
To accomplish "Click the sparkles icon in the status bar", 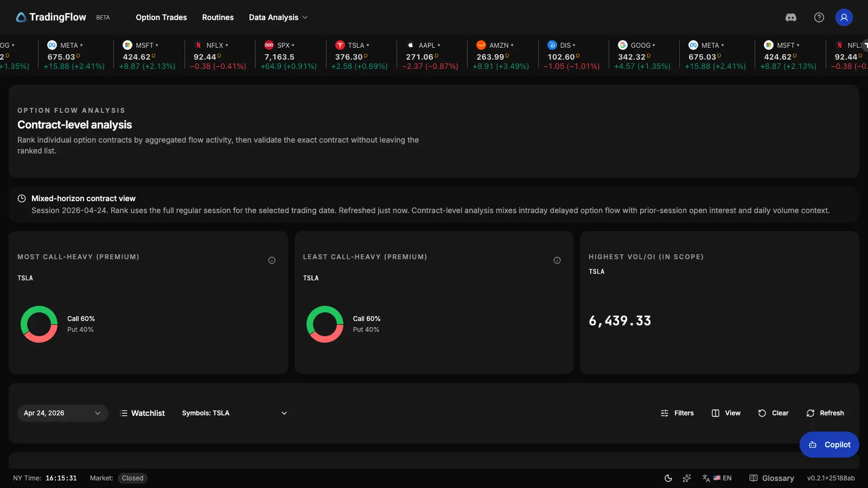I will (x=687, y=478).
